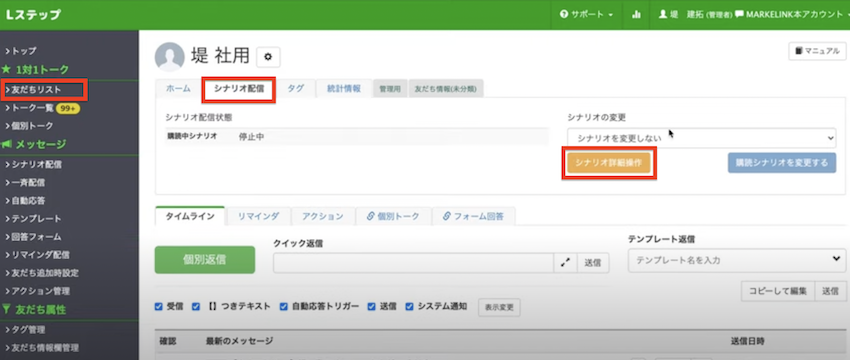850x360 pixels.
Task: Expand the quick reply box with arrows icon
Action: (x=565, y=262)
